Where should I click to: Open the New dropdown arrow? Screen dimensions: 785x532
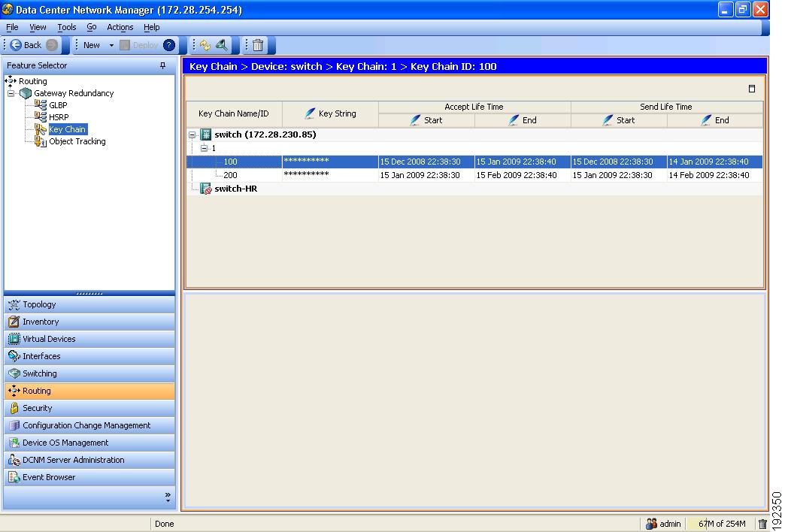click(x=111, y=45)
